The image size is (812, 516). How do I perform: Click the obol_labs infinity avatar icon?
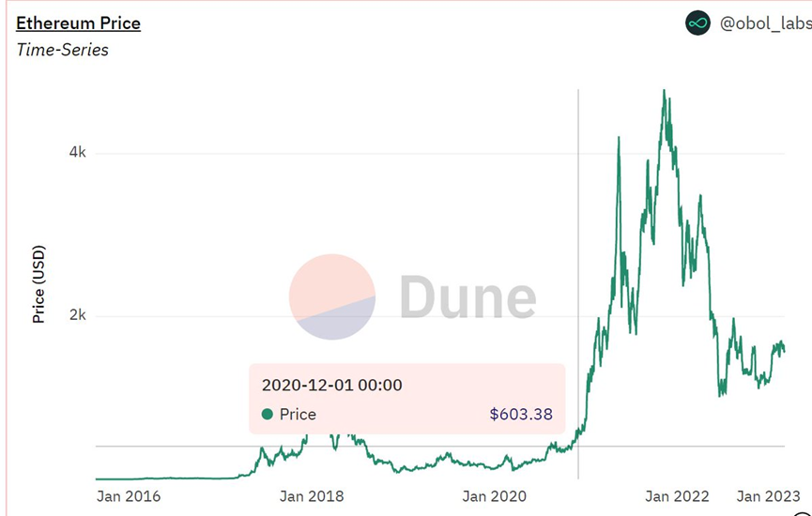click(697, 23)
